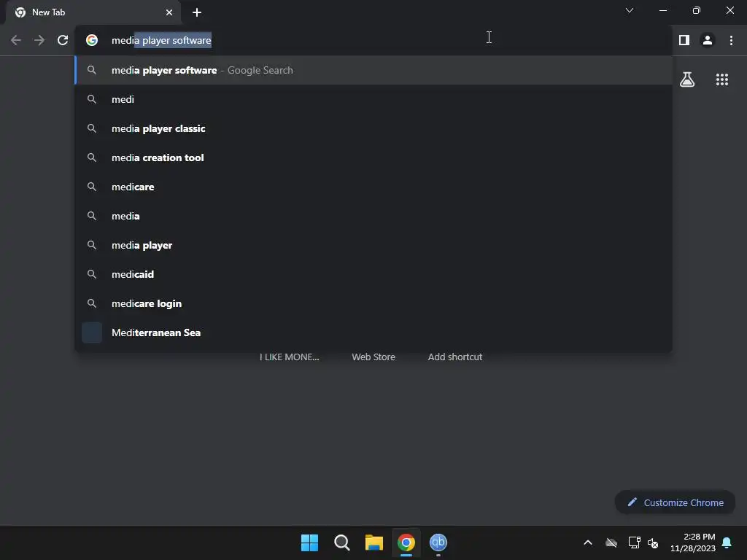747x560 pixels.
Task: Open the 'I LIKE MONE...' shortcut
Action: [289, 357]
